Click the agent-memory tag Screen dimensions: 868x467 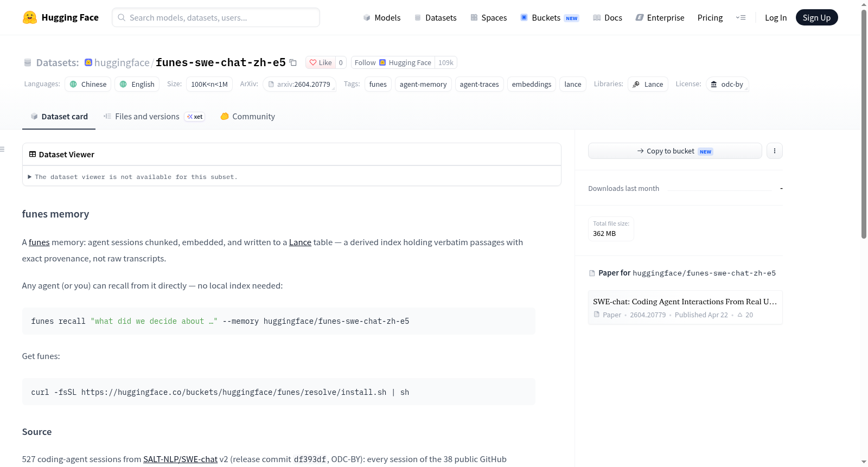423,84
